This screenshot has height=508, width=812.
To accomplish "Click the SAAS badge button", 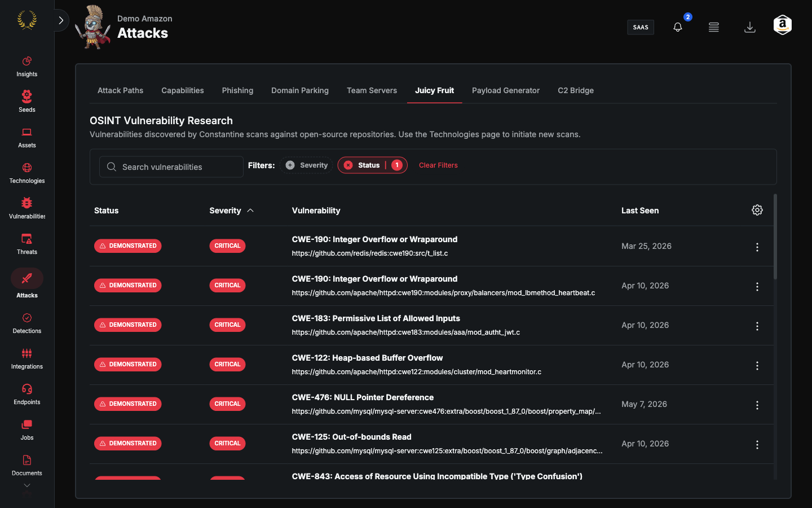I will click(x=641, y=27).
